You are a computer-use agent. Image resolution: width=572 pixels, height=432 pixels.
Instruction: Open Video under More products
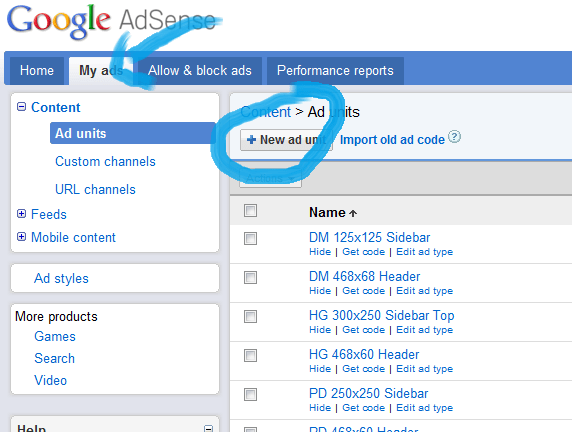click(x=50, y=380)
